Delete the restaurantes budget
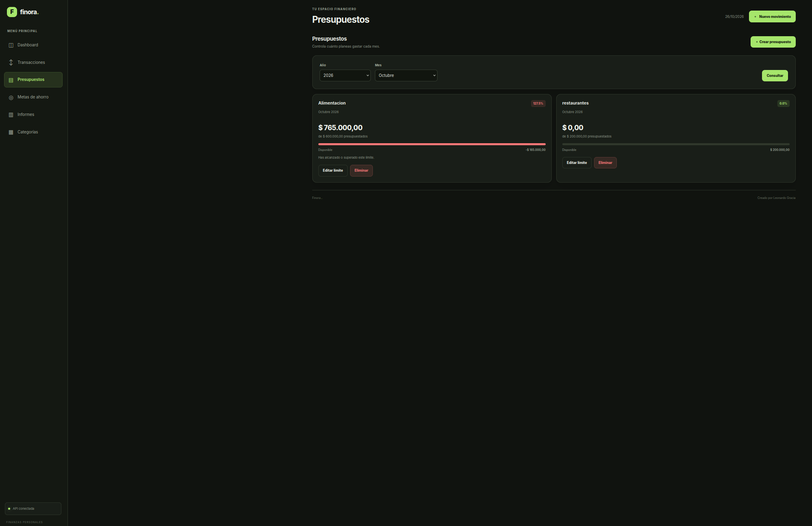This screenshot has width=812, height=526. [605, 163]
